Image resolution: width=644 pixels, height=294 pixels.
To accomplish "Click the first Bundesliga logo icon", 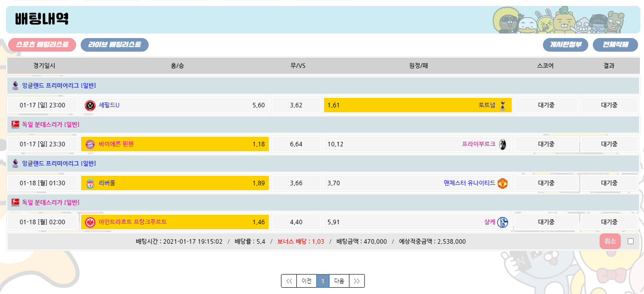I will pyautogui.click(x=15, y=125).
